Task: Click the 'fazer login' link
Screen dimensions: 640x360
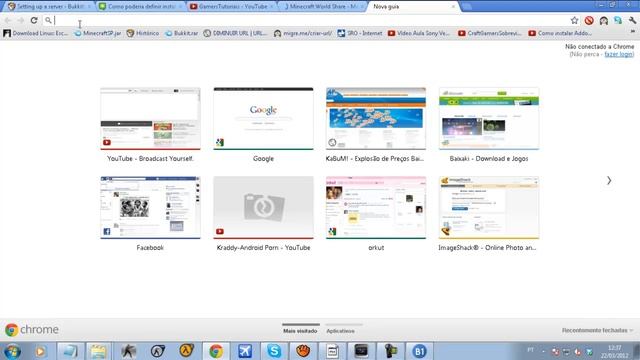Action: (618, 54)
